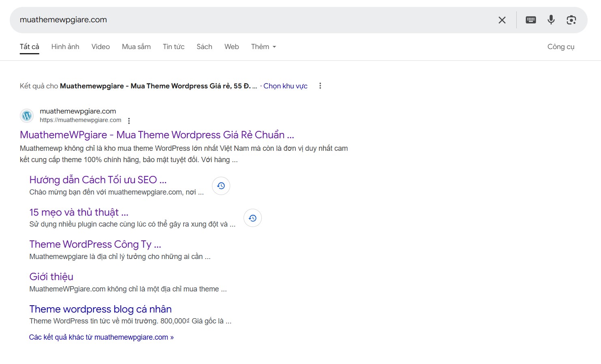Expand the Thêm dropdown menu

263,47
